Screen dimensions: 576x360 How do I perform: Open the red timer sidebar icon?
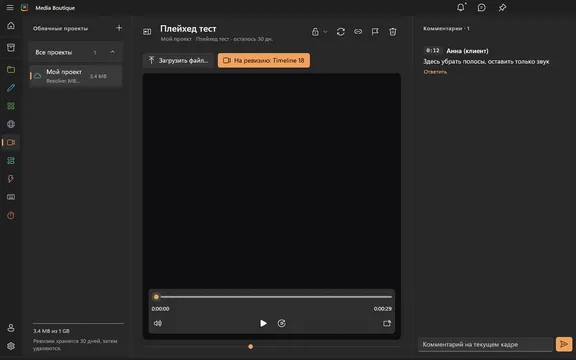click(11, 215)
